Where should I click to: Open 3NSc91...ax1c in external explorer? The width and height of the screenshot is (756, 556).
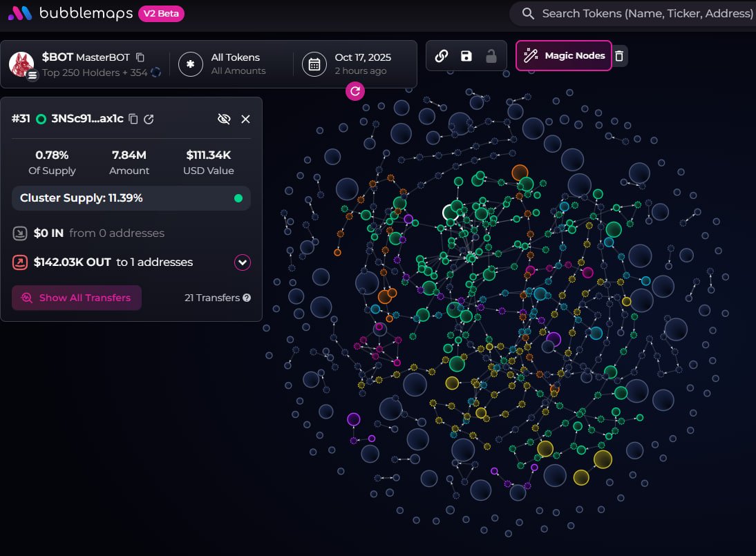point(149,119)
